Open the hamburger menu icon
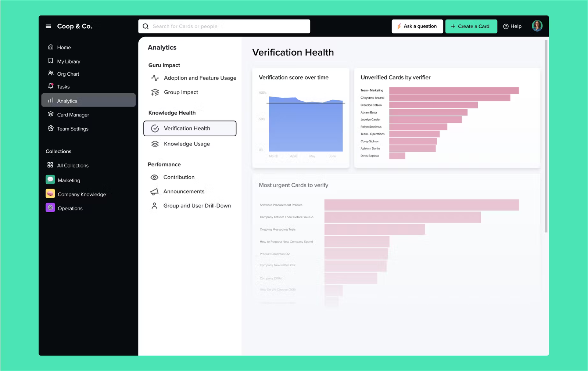This screenshot has width=588, height=371. coord(48,26)
